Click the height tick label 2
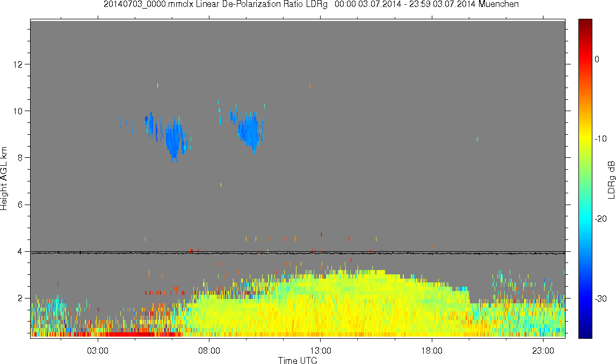The width and height of the screenshot is (616, 364). tap(20, 298)
